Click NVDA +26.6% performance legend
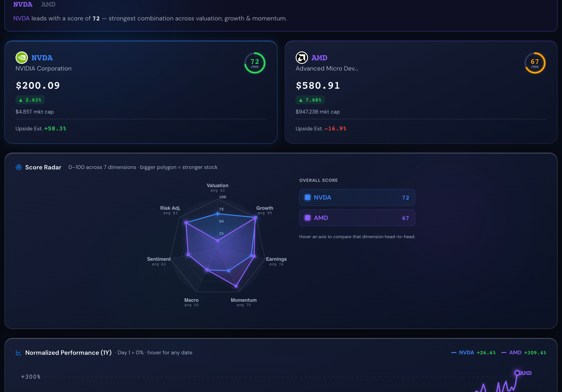562x392 pixels. pos(473,353)
